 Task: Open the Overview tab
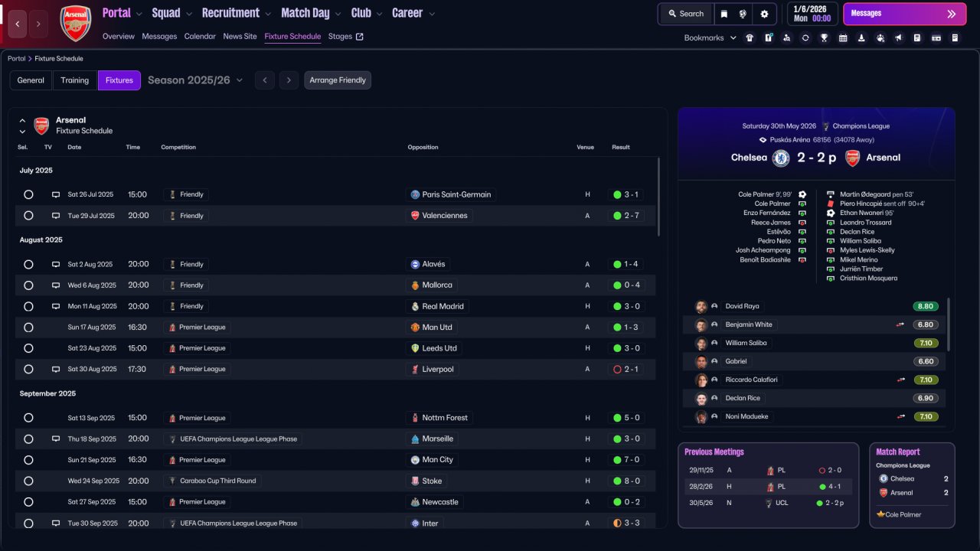pyautogui.click(x=118, y=36)
